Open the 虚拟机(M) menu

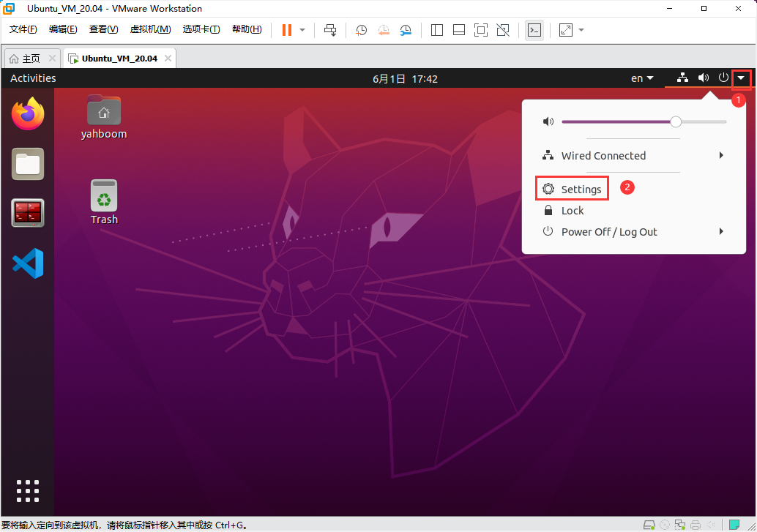coord(150,29)
